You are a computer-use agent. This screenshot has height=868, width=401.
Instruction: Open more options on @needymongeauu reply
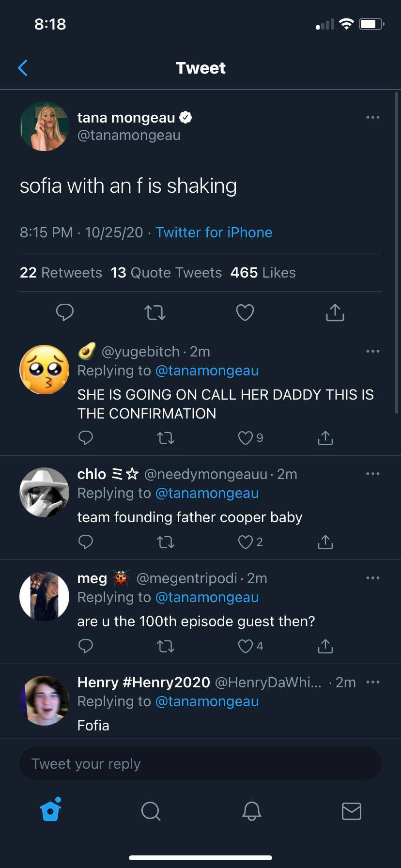click(372, 474)
